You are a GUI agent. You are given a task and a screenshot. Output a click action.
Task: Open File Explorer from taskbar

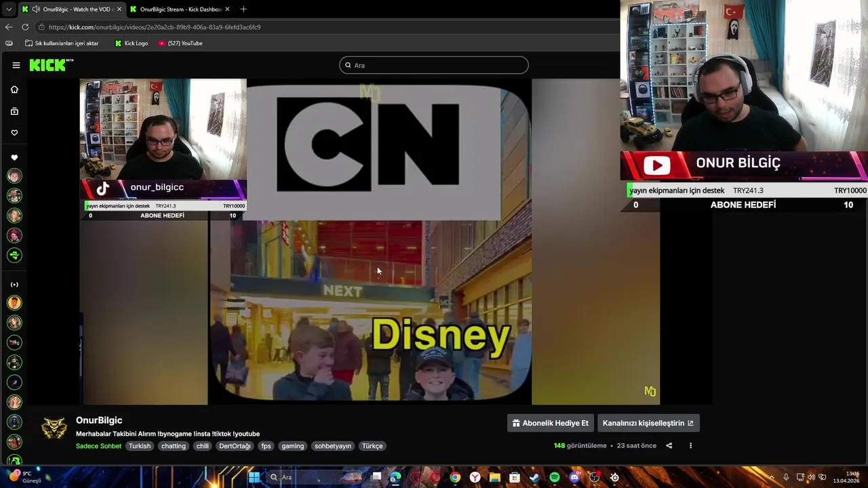point(494,477)
